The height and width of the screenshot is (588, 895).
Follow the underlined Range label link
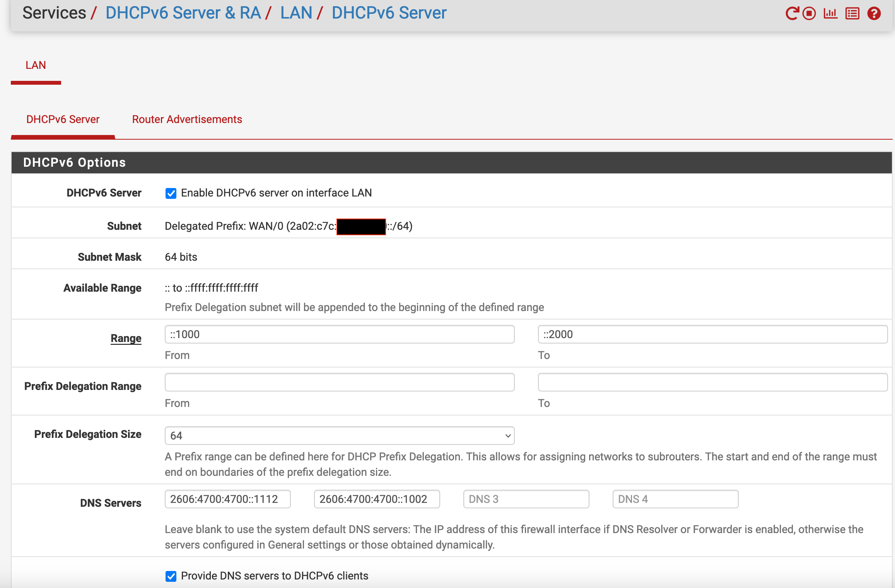(126, 338)
